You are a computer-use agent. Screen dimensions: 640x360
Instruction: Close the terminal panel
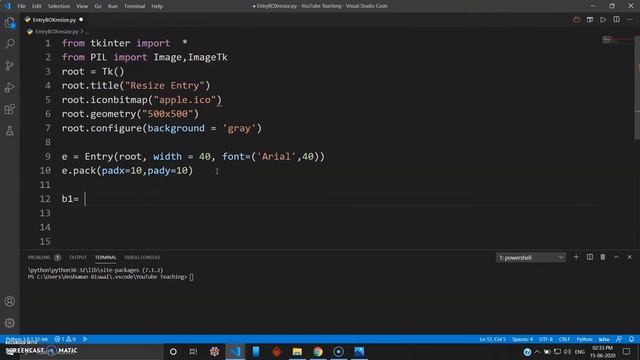[630, 257]
